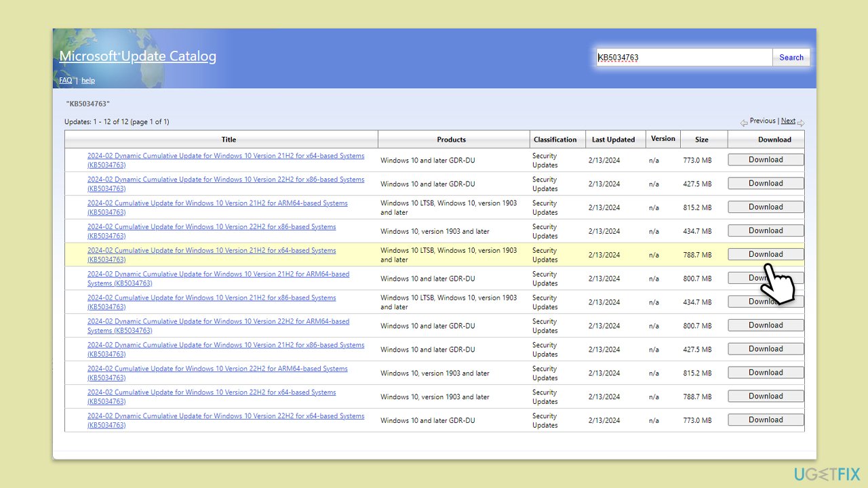Download Cumulative 21H2 ARM64 815.2 MB update
This screenshot has width=868, height=488.
coord(766,207)
